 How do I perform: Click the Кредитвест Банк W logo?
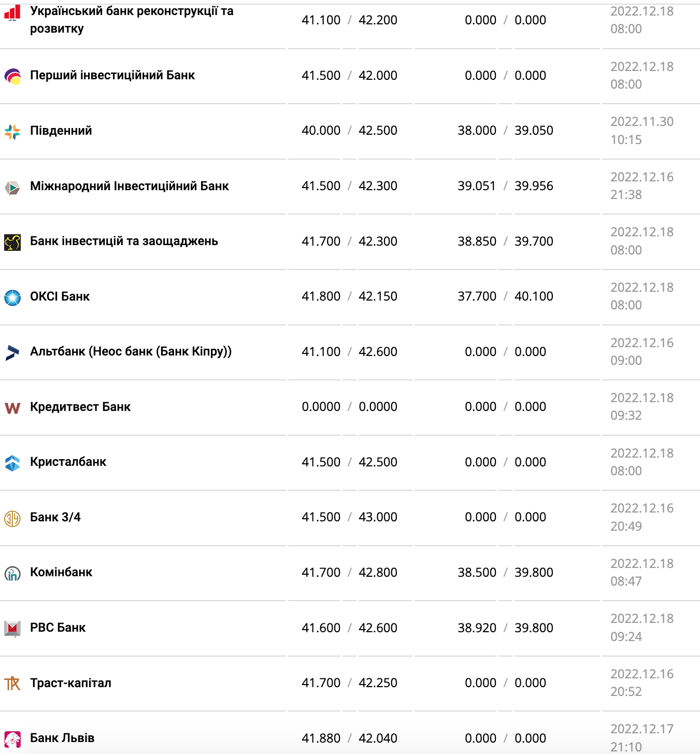[x=12, y=408]
